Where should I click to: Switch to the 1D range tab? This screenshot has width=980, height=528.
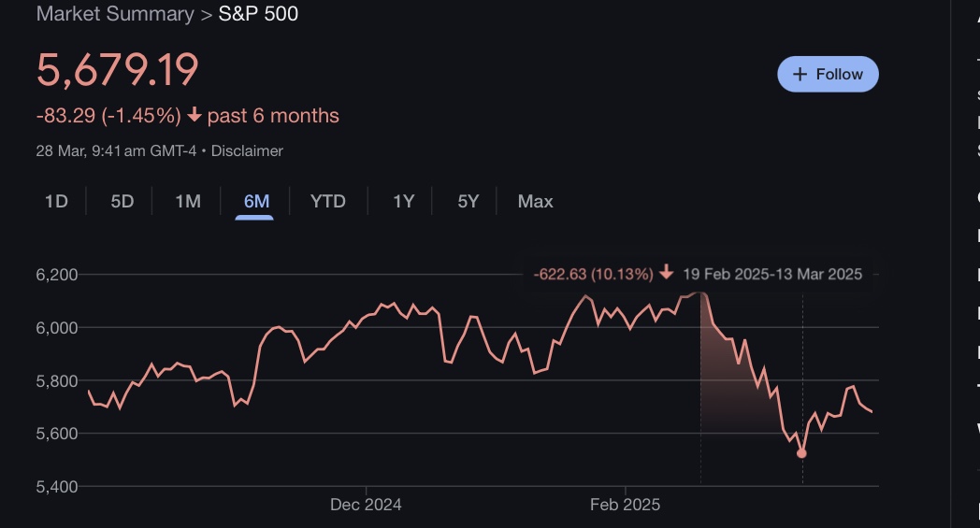[x=56, y=201]
